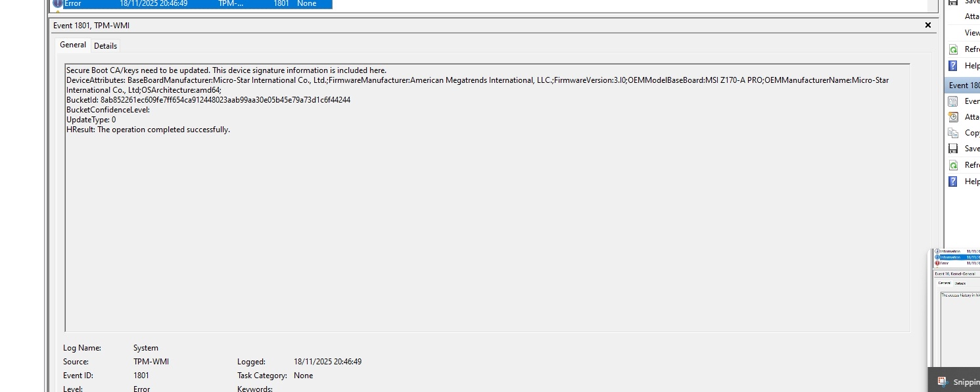The height and width of the screenshot is (392, 980).
Task: Click the 'Secure Boot CA/keys need to be updated' line
Action: (226, 70)
